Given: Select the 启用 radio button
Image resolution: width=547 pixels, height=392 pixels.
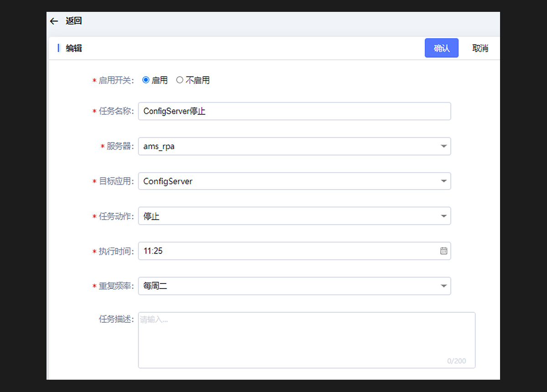Looking at the screenshot, I should coord(146,80).
